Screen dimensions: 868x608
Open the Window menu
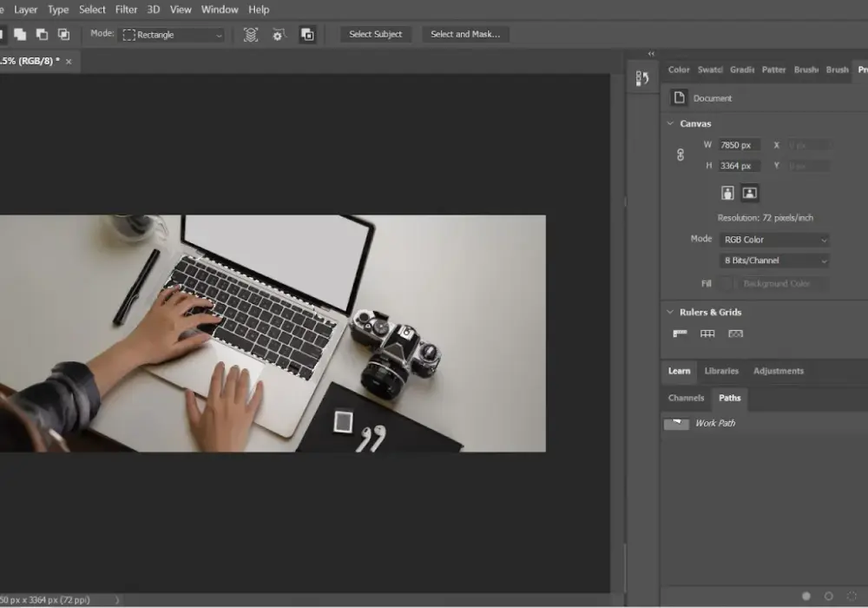220,10
